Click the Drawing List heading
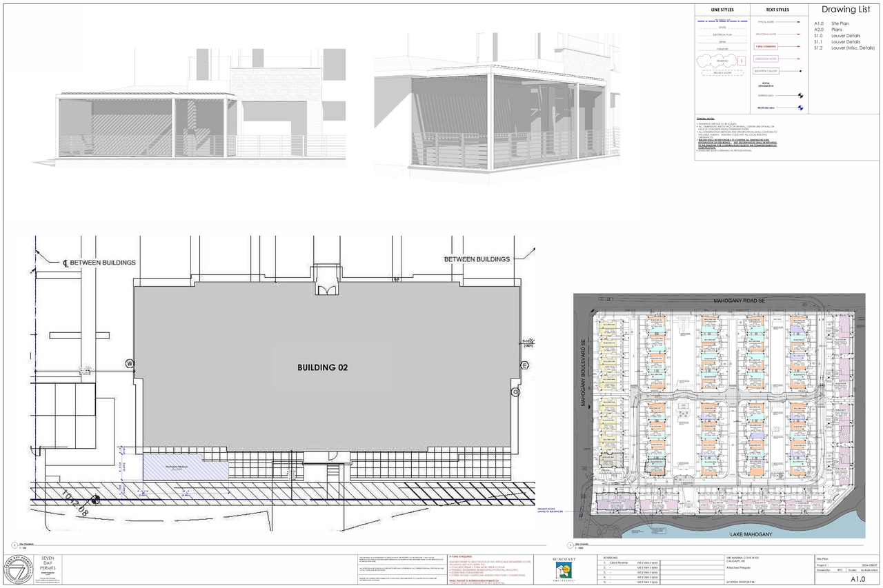This screenshot has height=588, width=883. (846, 10)
